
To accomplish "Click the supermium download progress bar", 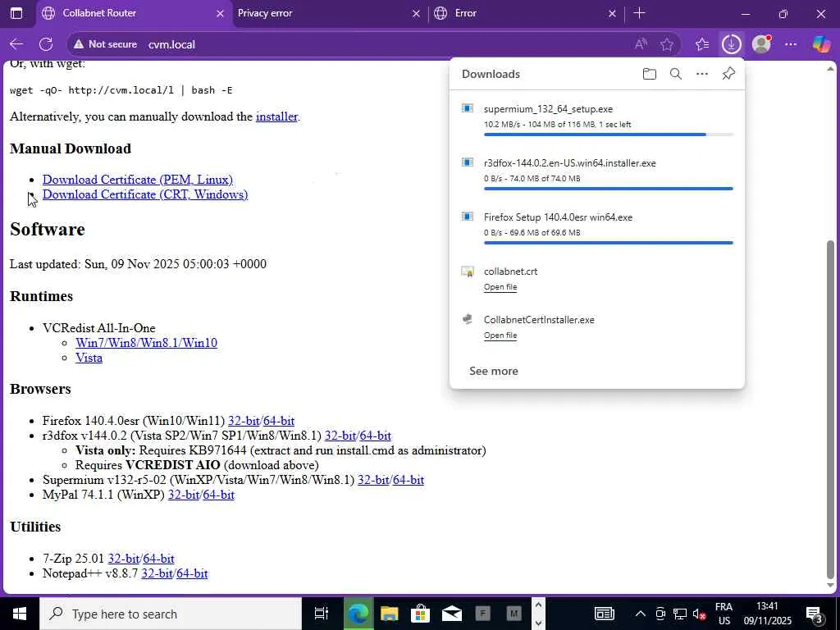I will [609, 135].
